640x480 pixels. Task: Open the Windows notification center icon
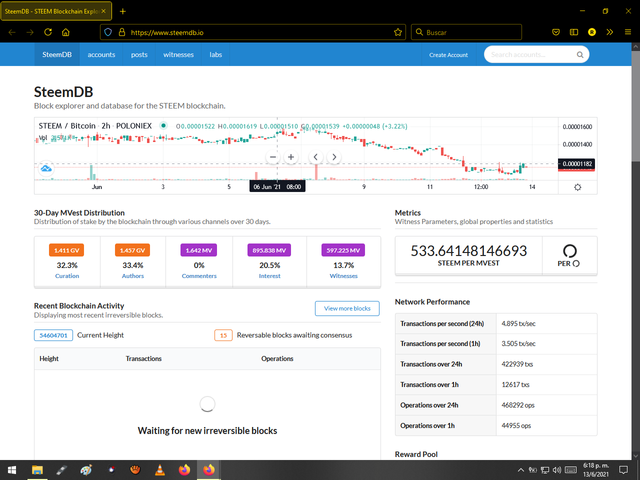pyautogui.click(x=623, y=470)
